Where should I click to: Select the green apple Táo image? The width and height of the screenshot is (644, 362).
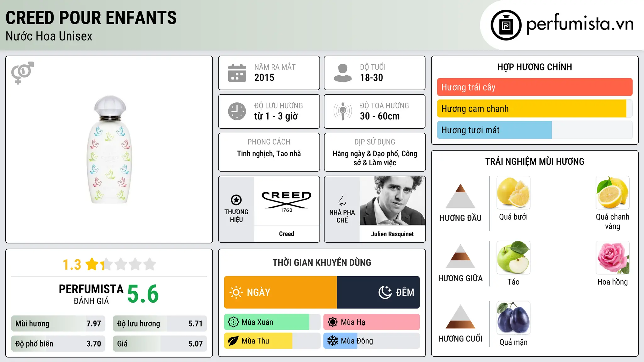(513, 257)
